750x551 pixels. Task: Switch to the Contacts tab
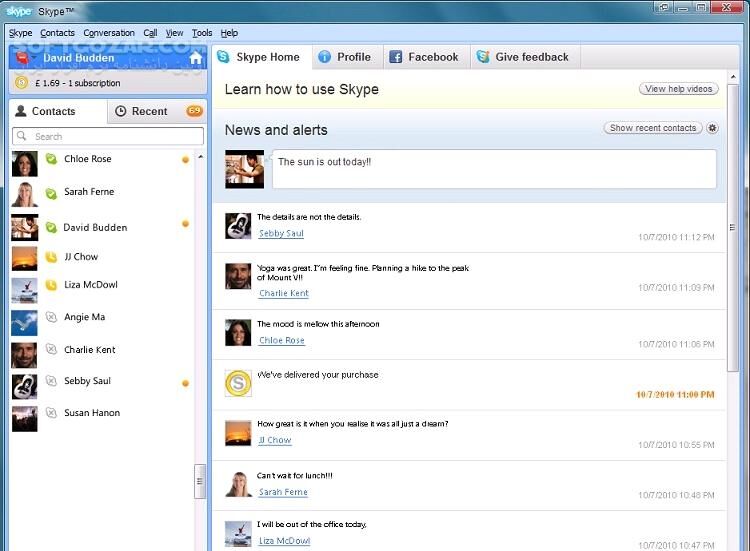point(58,111)
